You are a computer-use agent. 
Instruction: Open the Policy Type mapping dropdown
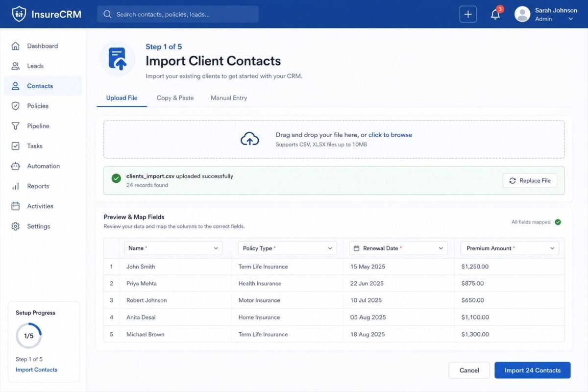287,248
